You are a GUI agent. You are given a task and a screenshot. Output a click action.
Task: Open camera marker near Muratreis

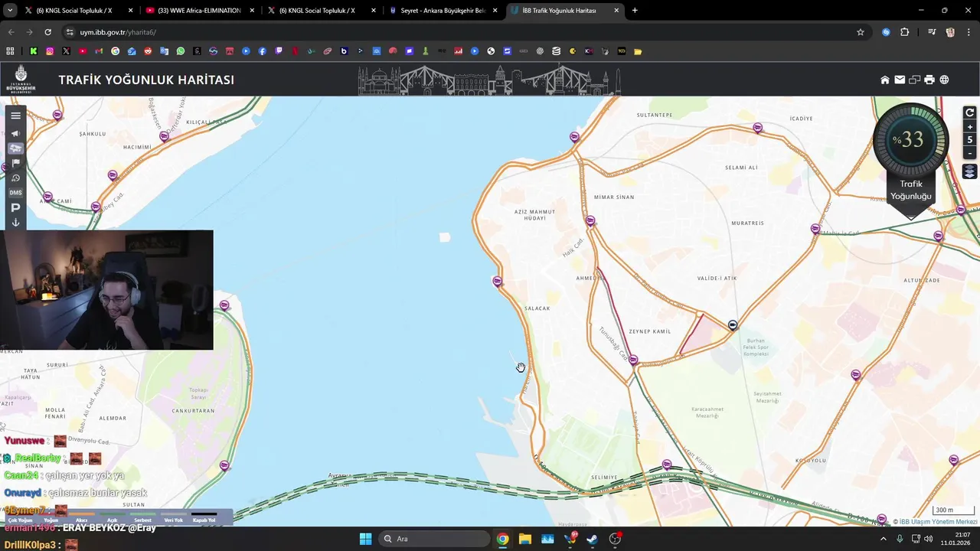pyautogui.click(x=815, y=229)
